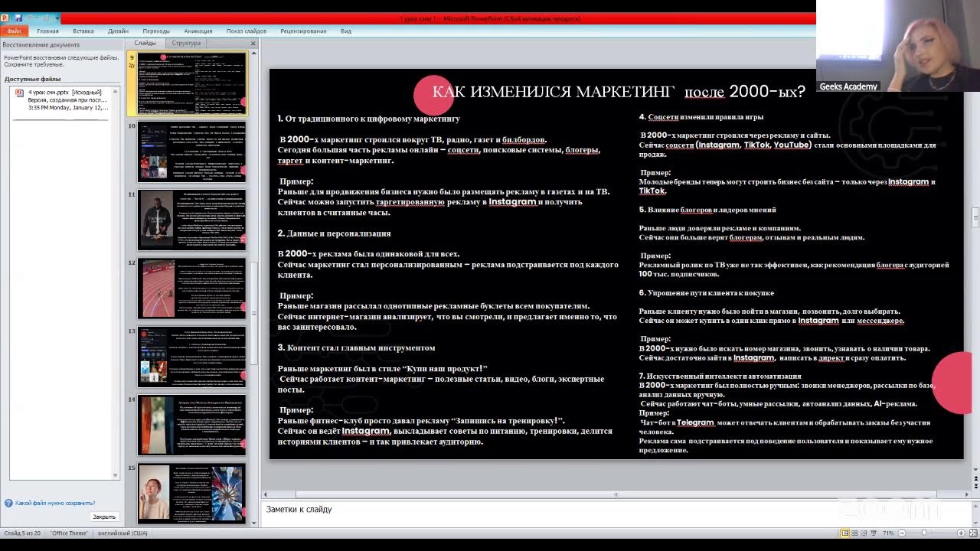Click the Закрыть button in recovery pane
The height and width of the screenshot is (551, 980).
pyautogui.click(x=104, y=517)
